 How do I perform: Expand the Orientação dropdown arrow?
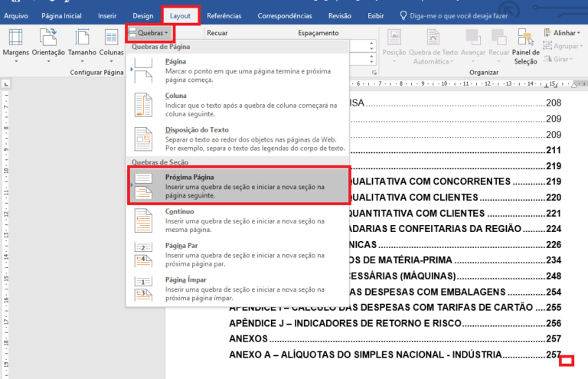48,60
